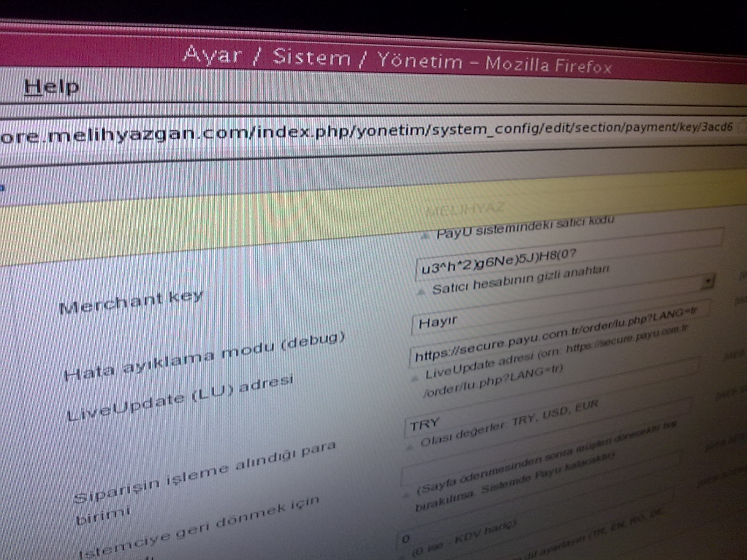The height and width of the screenshot is (560, 747).
Task: Click the 'Merchant key' label
Action: click(x=132, y=301)
